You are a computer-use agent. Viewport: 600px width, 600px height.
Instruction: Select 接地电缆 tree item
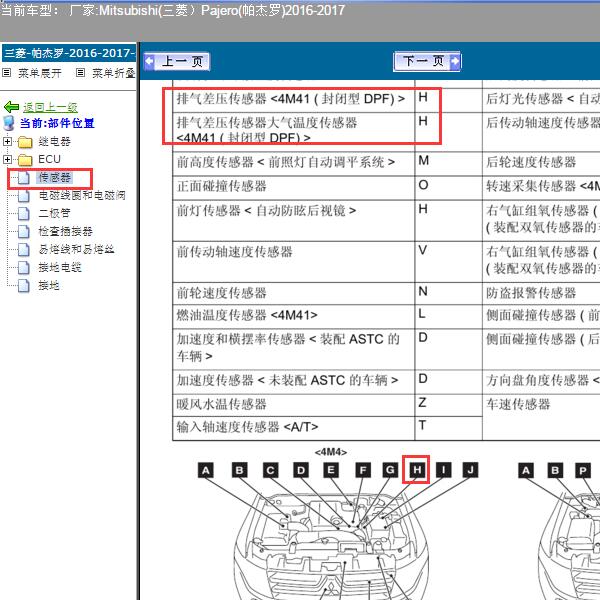(60, 267)
